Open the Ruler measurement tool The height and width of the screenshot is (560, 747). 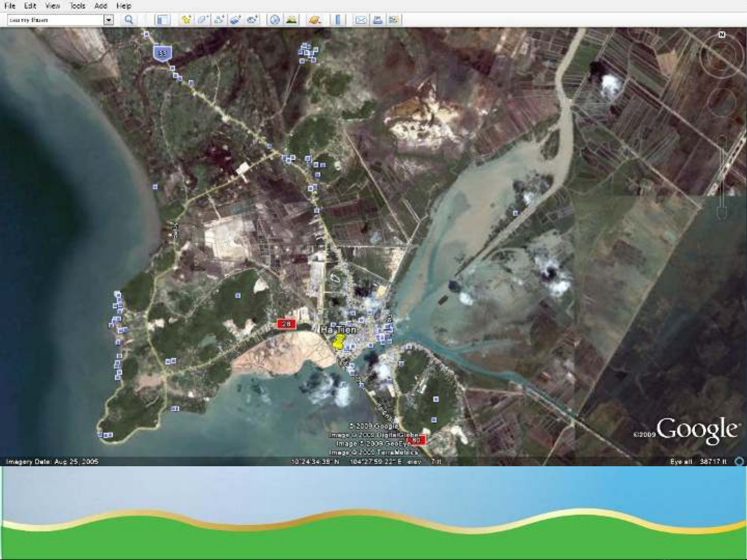pyautogui.click(x=338, y=20)
